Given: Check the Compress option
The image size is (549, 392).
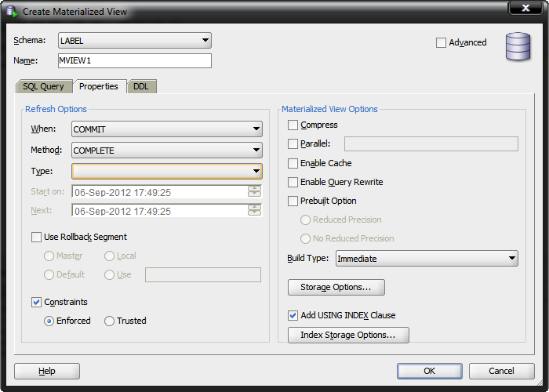Looking at the screenshot, I should [x=293, y=125].
